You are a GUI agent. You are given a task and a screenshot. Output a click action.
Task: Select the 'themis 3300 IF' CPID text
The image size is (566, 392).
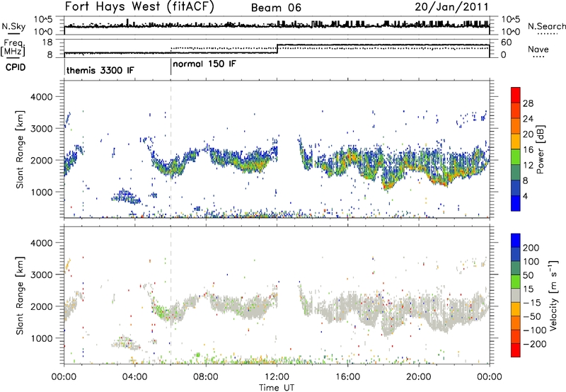coord(100,70)
